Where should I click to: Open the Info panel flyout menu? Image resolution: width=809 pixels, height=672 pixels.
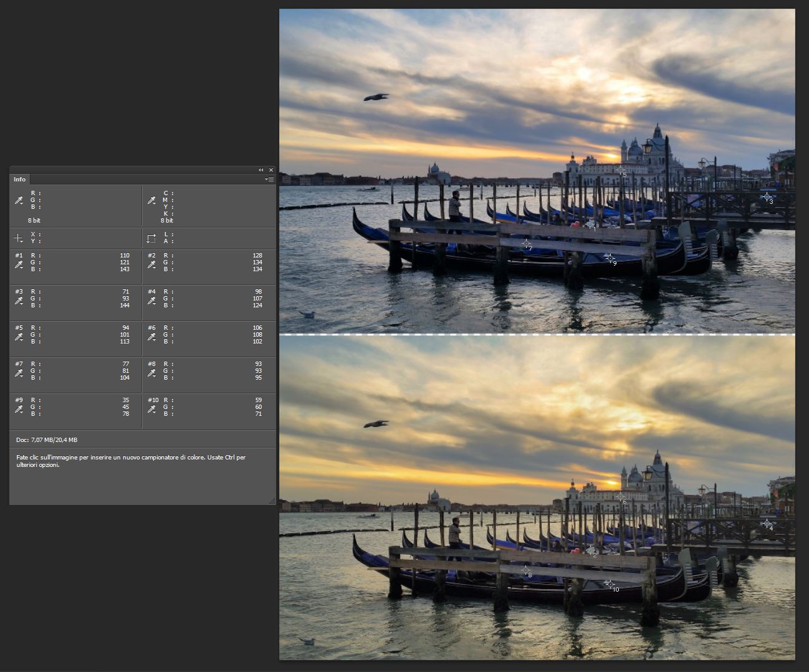(269, 180)
